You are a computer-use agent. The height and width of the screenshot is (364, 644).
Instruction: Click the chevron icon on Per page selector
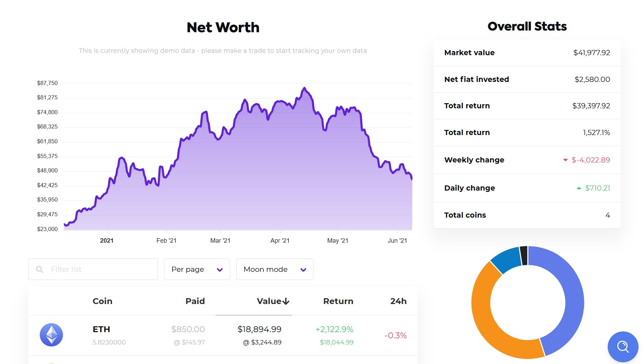point(220,269)
